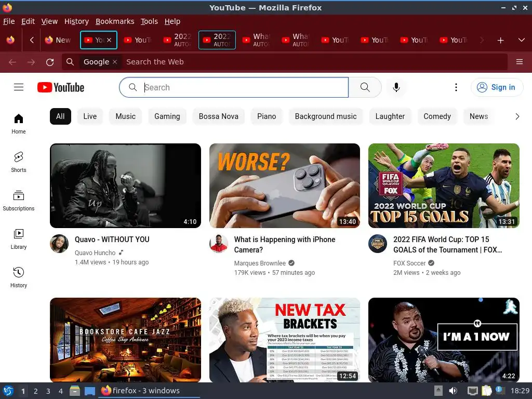
Task: Open 2022 FIFA World Cup TOP 15 title
Action: (x=447, y=245)
